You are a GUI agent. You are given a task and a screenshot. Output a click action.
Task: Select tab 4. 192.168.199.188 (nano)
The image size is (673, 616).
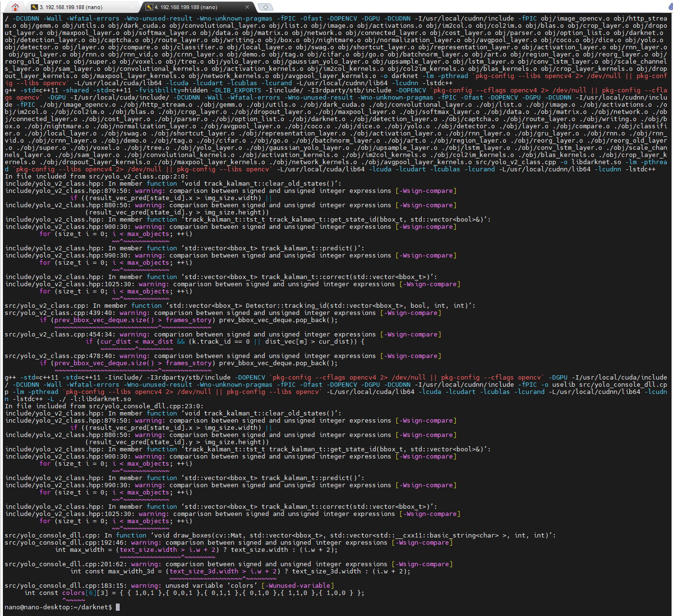pyautogui.click(x=197, y=7)
